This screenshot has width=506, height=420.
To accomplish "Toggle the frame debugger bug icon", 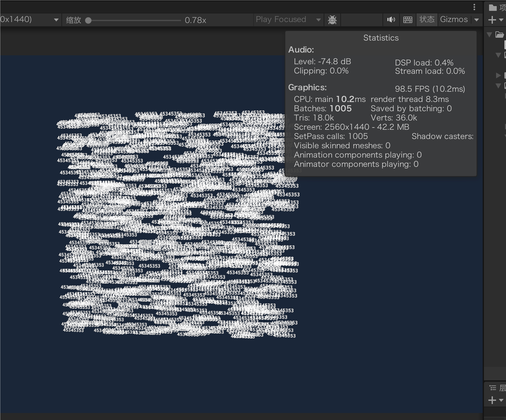I will tap(332, 20).
